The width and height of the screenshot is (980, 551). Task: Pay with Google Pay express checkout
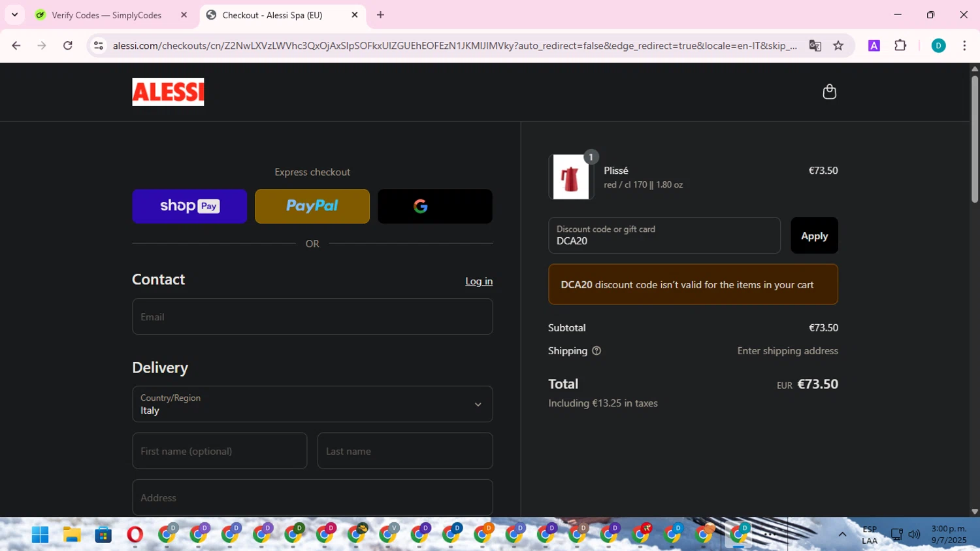435,207
